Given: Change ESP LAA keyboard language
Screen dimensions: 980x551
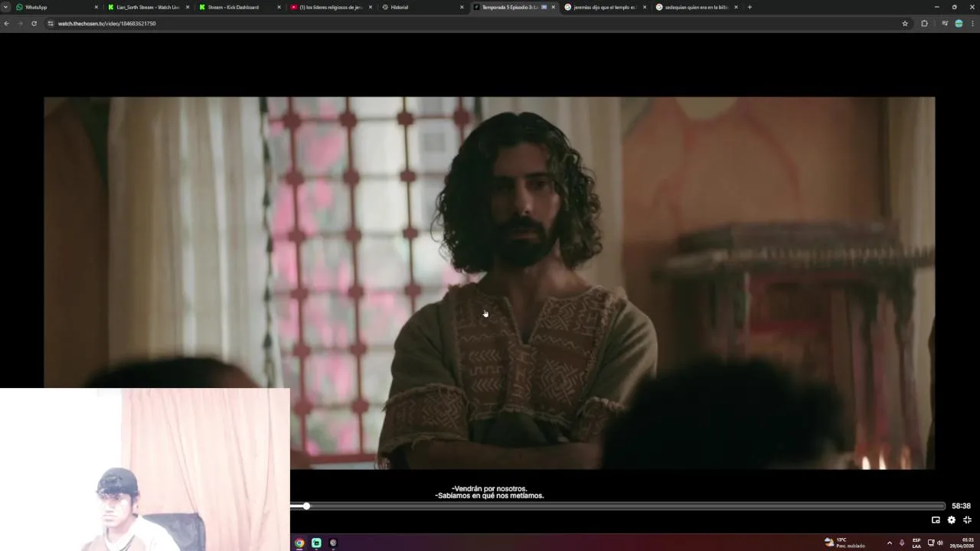Looking at the screenshot, I should [916, 543].
